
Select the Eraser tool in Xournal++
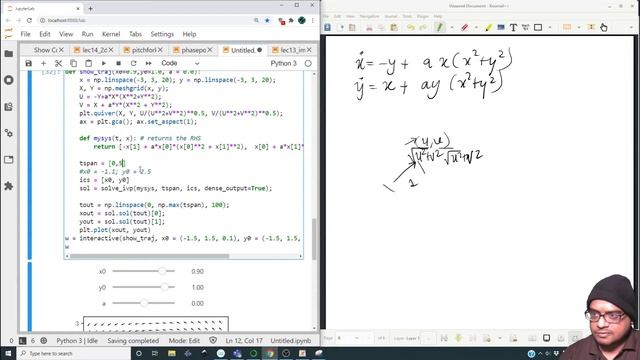click(464, 27)
